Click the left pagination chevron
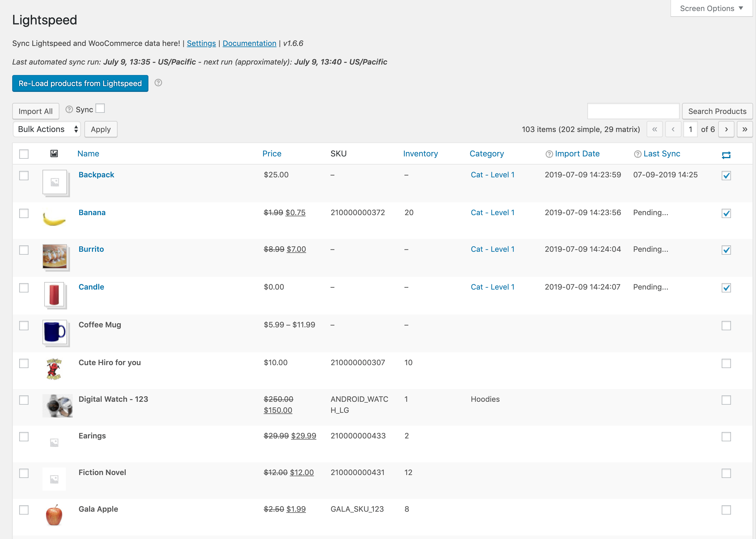 673,129
